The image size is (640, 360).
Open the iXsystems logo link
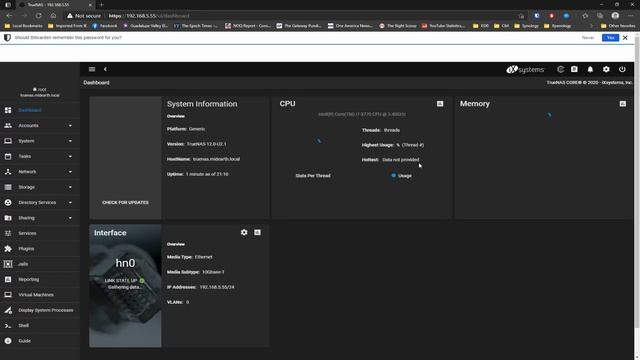[525, 69]
